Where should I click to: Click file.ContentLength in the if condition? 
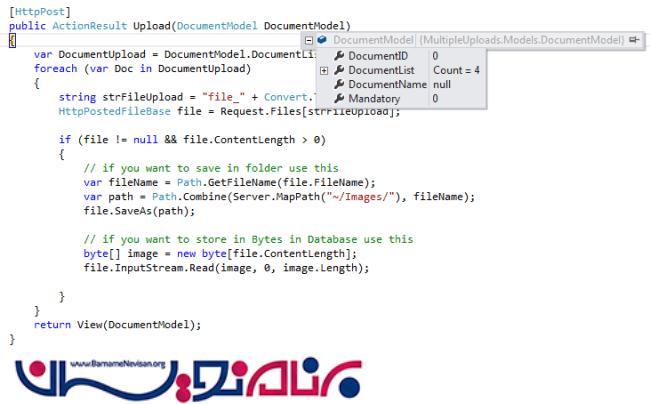(239, 140)
